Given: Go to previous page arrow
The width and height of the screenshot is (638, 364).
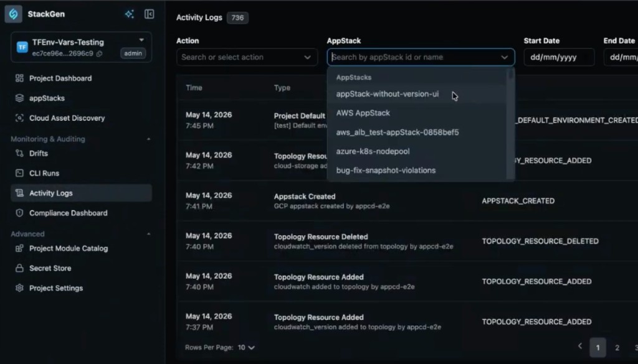Looking at the screenshot, I should (580, 346).
